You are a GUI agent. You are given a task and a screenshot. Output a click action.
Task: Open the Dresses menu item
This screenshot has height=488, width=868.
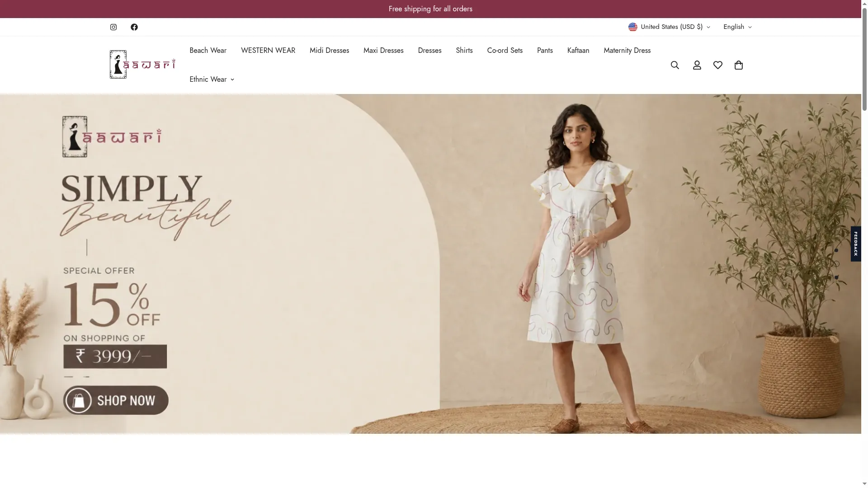click(x=429, y=51)
